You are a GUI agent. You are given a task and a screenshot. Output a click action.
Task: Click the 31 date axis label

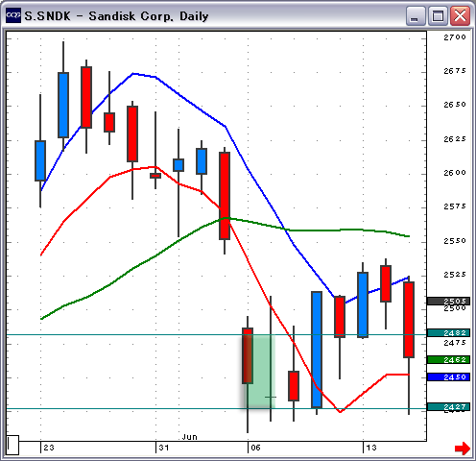tap(164, 448)
